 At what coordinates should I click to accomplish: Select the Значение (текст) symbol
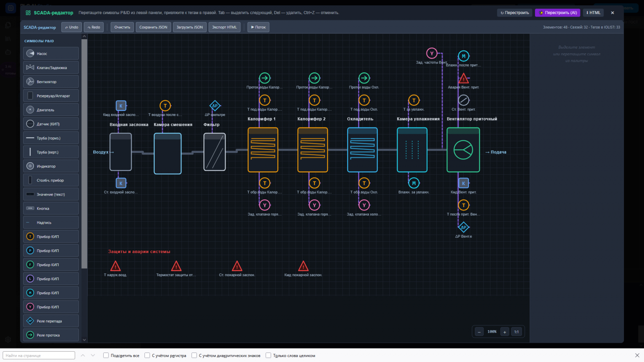coord(51,194)
